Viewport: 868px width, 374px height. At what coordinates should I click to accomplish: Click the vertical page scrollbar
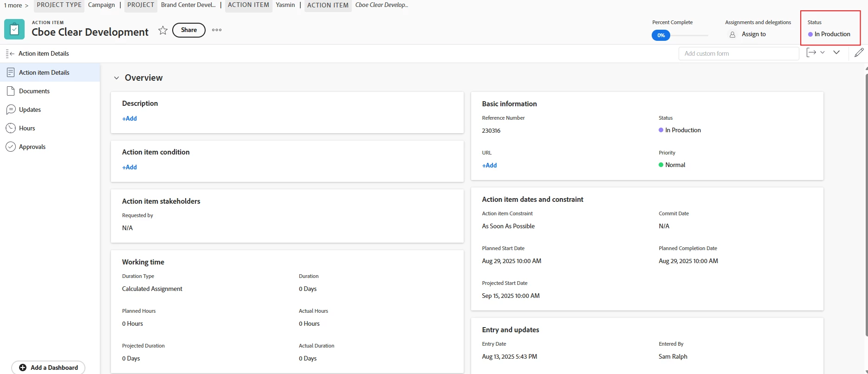866,204
